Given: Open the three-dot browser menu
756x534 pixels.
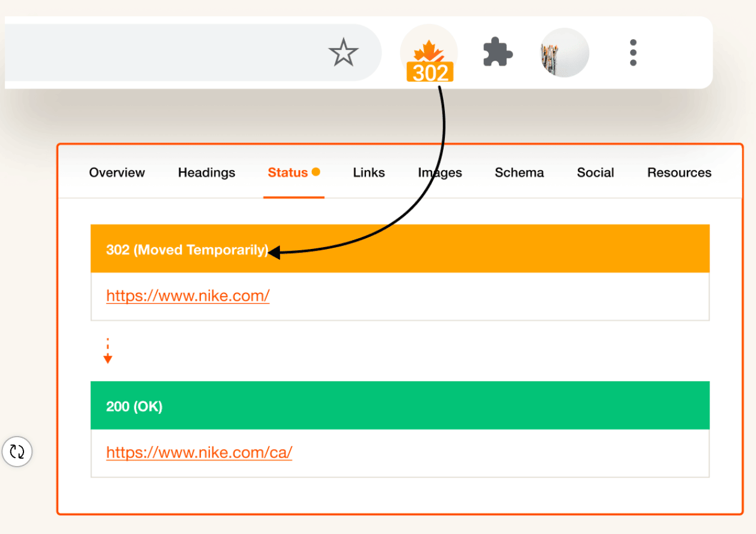Looking at the screenshot, I should [633, 52].
